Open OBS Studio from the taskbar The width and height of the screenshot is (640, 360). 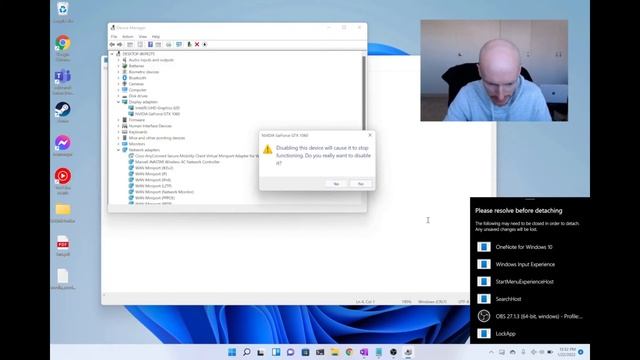pyautogui.click(x=393, y=352)
